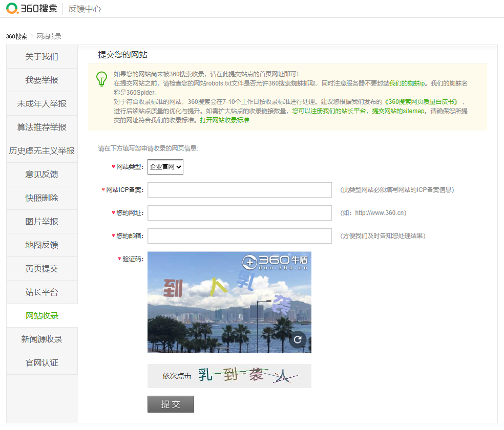Go to 未成年人举报 section
This screenshot has width=504, height=430.
42,104
